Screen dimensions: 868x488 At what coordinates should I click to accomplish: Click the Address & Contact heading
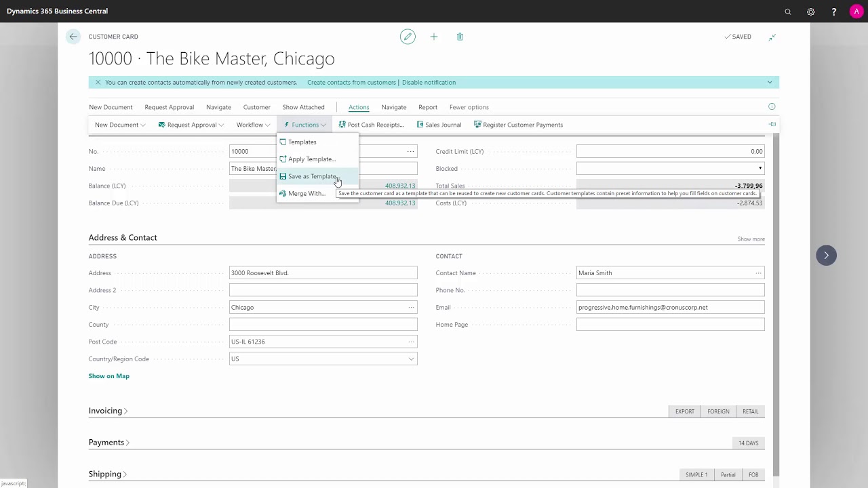[123, 238]
